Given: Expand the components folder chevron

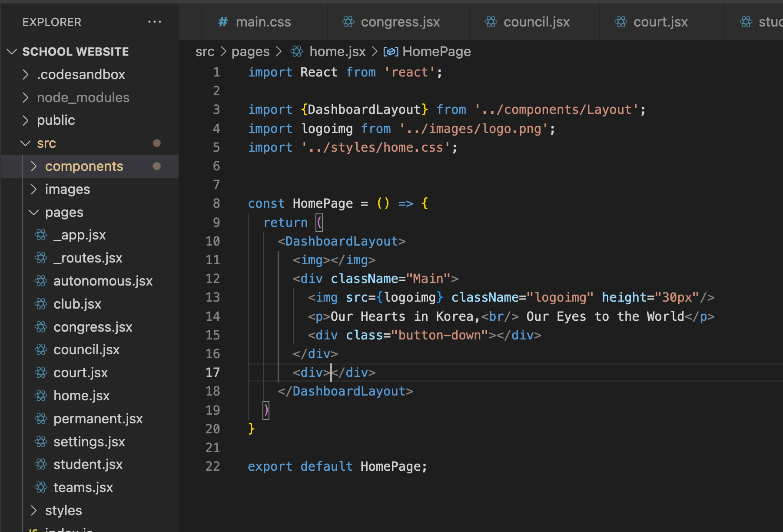Looking at the screenshot, I should [x=34, y=166].
